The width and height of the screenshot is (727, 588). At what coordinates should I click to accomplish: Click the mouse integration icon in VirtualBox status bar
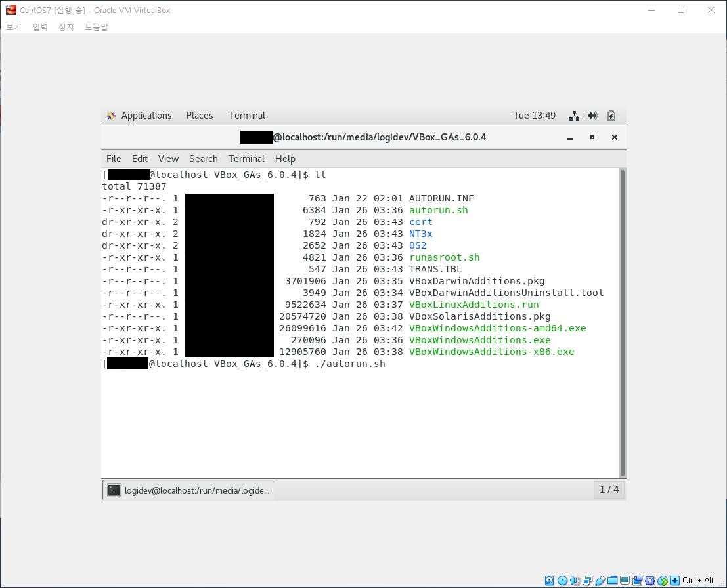663,580
